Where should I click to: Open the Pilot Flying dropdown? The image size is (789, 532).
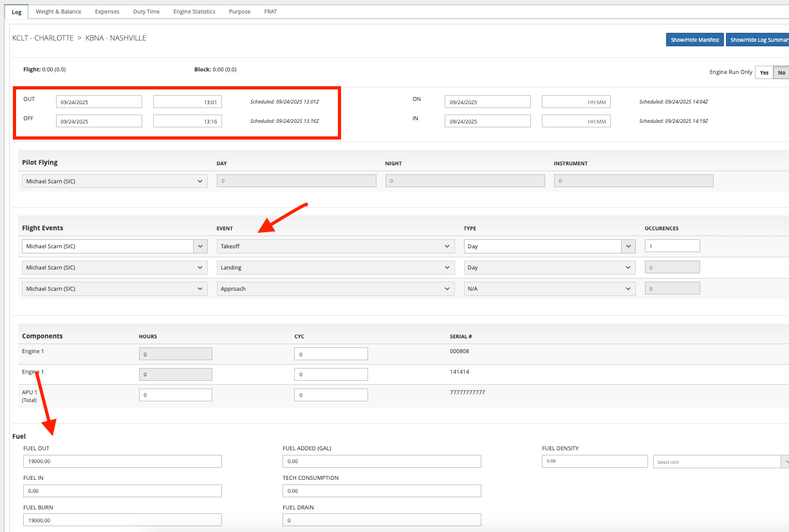point(115,181)
